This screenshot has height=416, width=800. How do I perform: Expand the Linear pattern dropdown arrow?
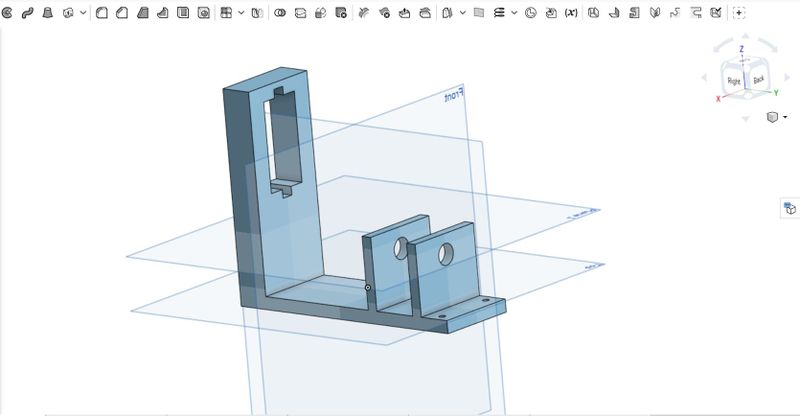(x=241, y=13)
